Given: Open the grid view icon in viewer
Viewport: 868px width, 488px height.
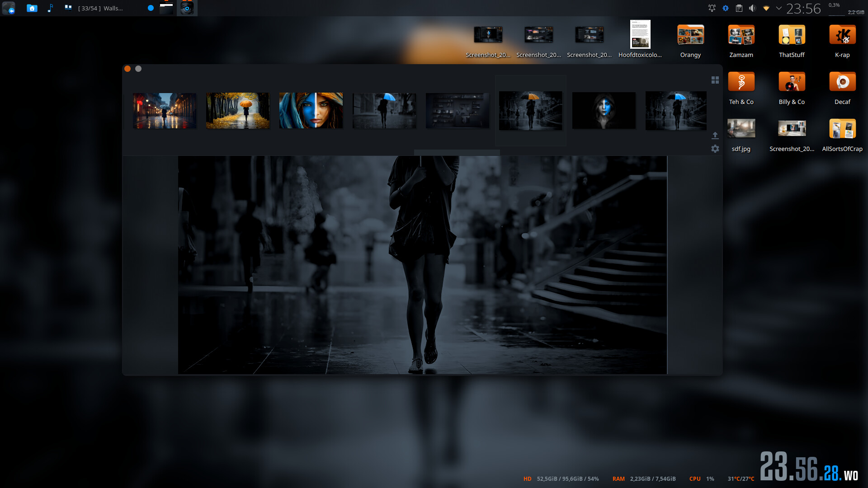Looking at the screenshot, I should click(x=715, y=80).
